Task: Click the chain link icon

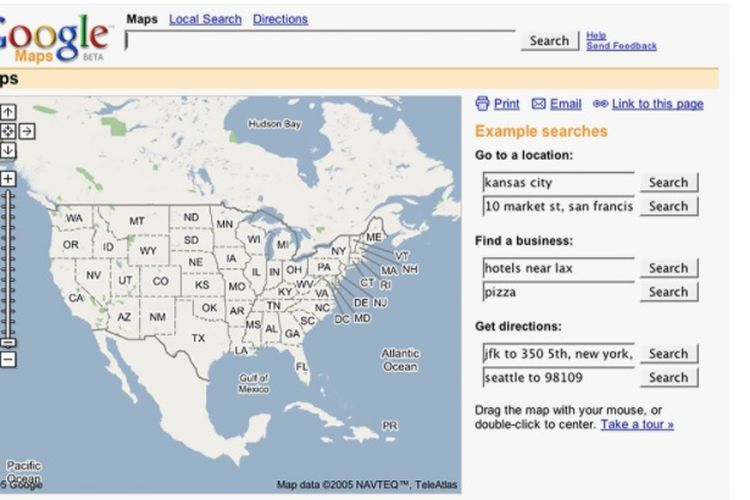Action: coord(600,103)
